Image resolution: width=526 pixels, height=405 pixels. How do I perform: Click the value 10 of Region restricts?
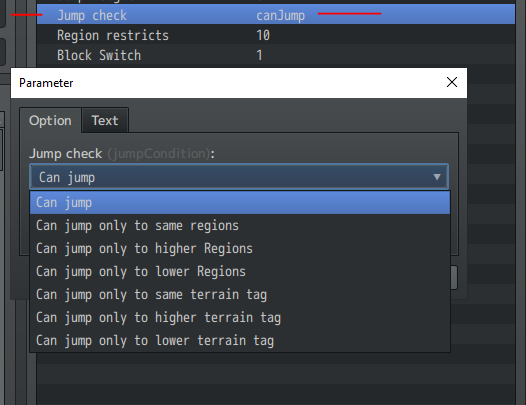[263, 35]
